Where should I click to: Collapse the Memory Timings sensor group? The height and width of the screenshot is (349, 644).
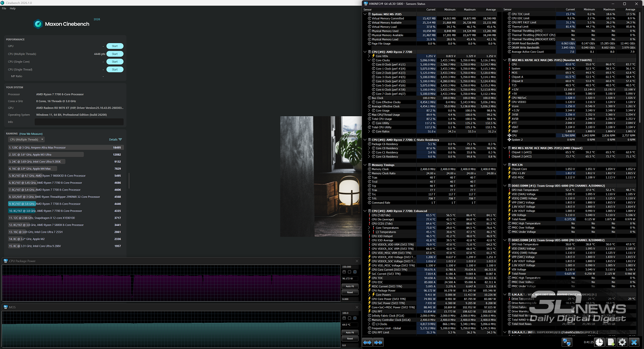(365, 165)
